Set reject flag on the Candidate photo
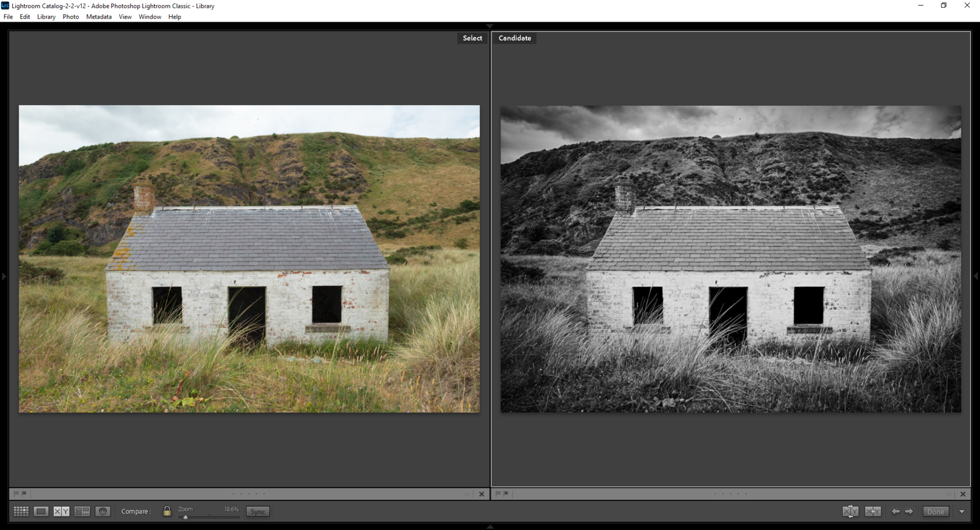 506,493
